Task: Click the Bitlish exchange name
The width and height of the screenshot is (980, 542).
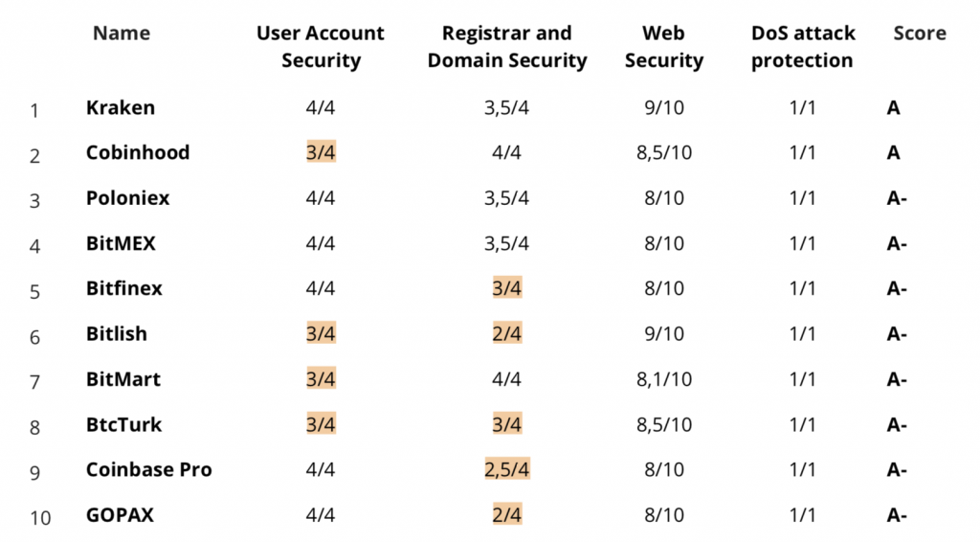Action: [x=116, y=334]
